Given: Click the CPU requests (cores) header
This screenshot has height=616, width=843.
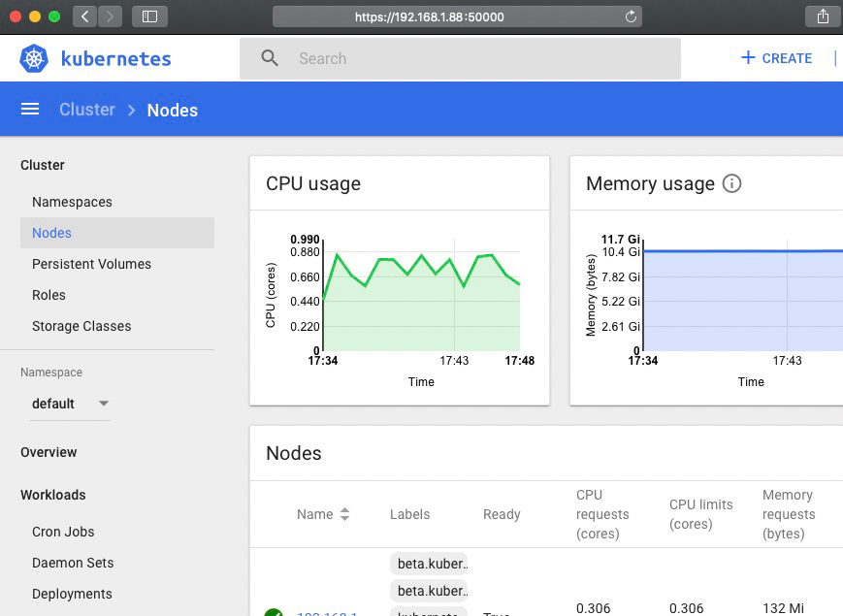Looking at the screenshot, I should (x=602, y=514).
